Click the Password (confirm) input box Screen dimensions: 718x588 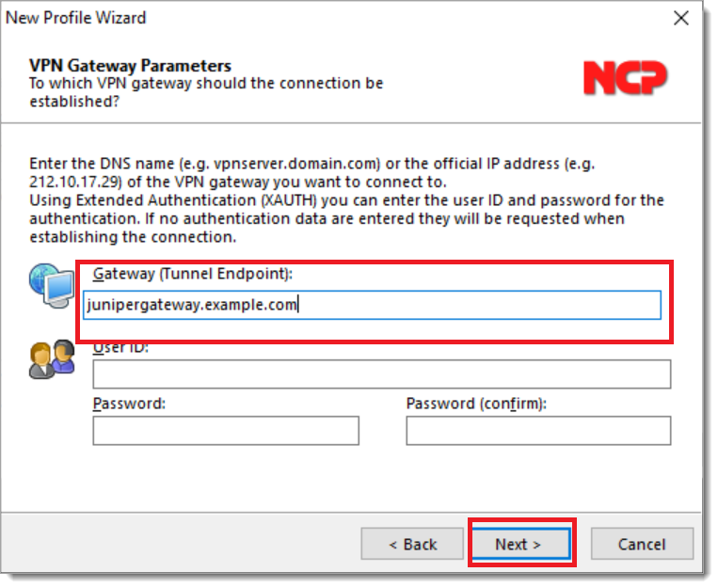pyautogui.click(x=538, y=431)
